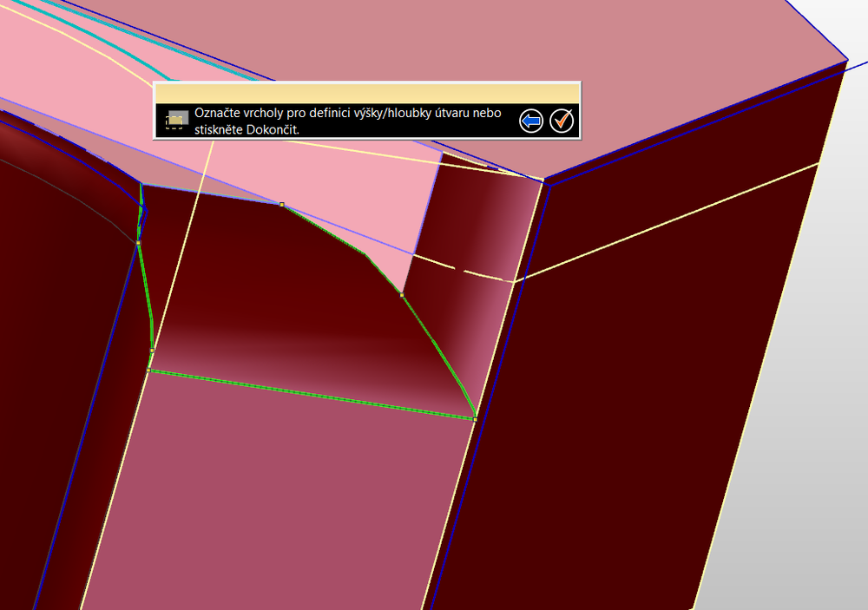Select the green vertical edge on the left
This screenshot has width=868, height=610.
(146, 297)
